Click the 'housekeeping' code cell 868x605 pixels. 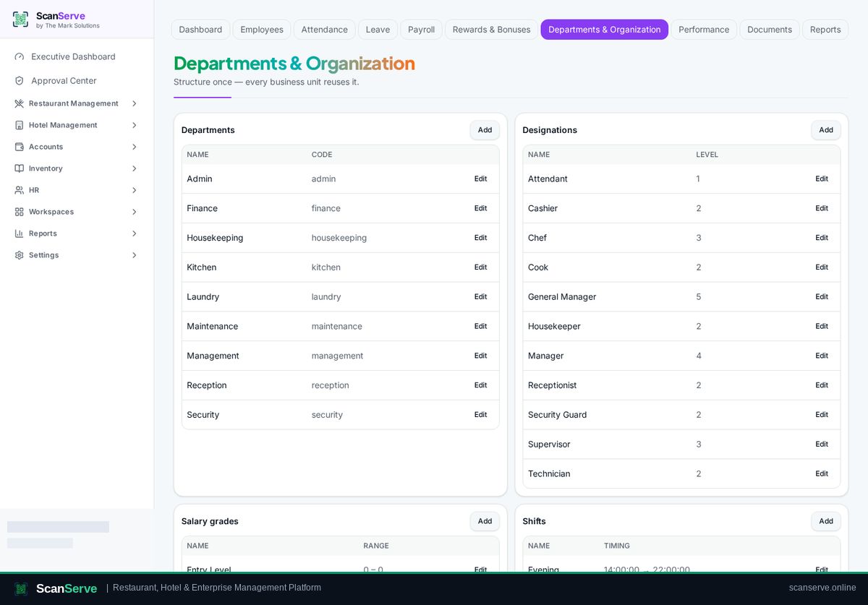(339, 238)
